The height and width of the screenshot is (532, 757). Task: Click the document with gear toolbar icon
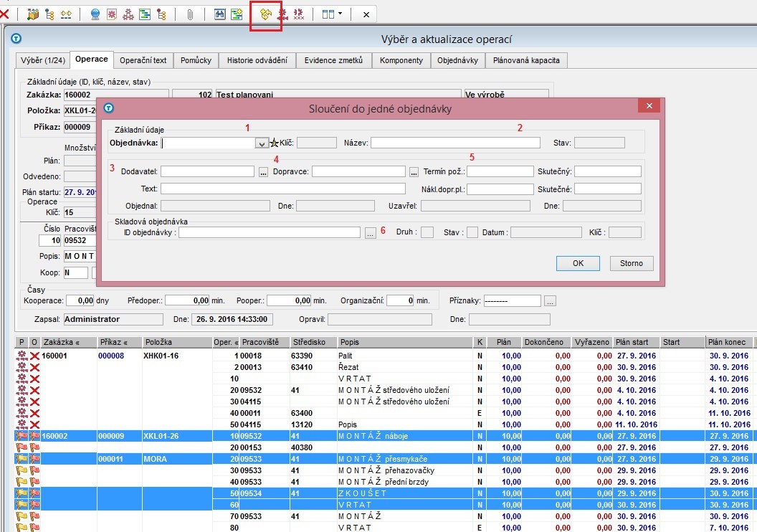(x=112, y=14)
